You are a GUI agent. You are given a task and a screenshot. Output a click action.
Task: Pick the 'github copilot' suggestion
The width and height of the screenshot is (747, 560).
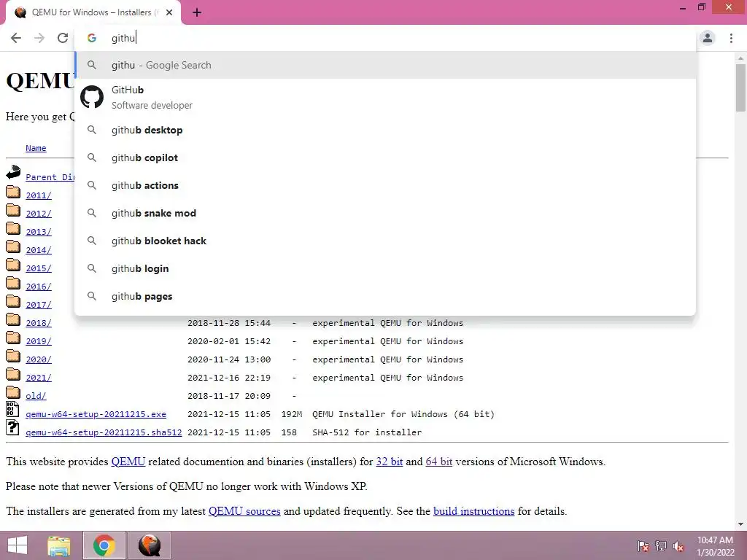(x=385, y=157)
